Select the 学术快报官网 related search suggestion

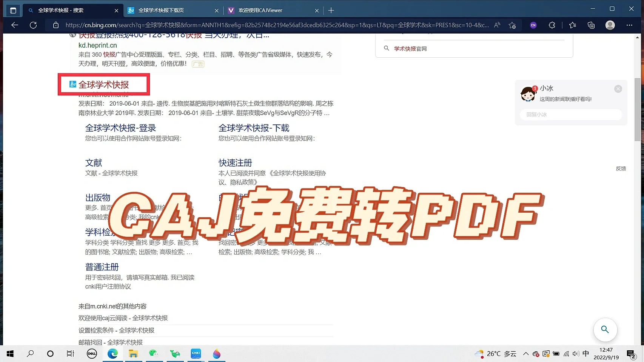pos(410,49)
